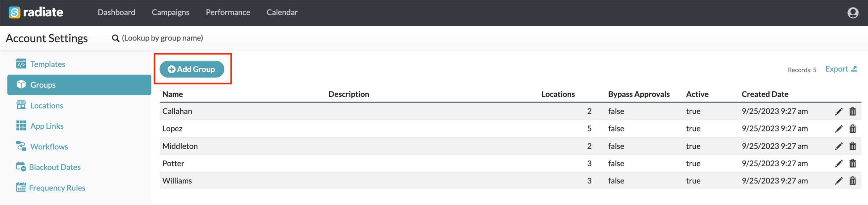
Task: Select the Groups sidebar item
Action: (x=79, y=85)
